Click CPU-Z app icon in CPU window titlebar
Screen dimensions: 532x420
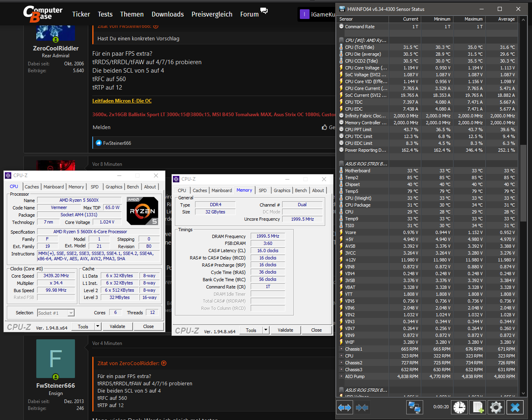(8, 176)
